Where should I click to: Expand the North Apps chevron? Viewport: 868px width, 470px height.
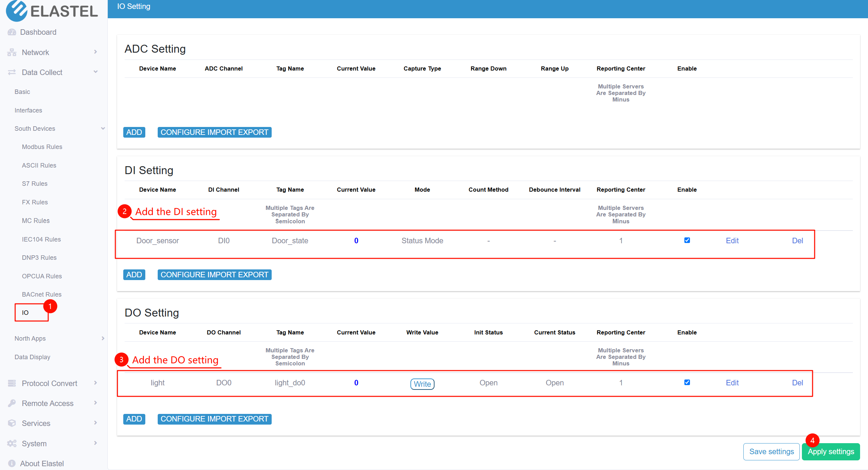(x=103, y=338)
